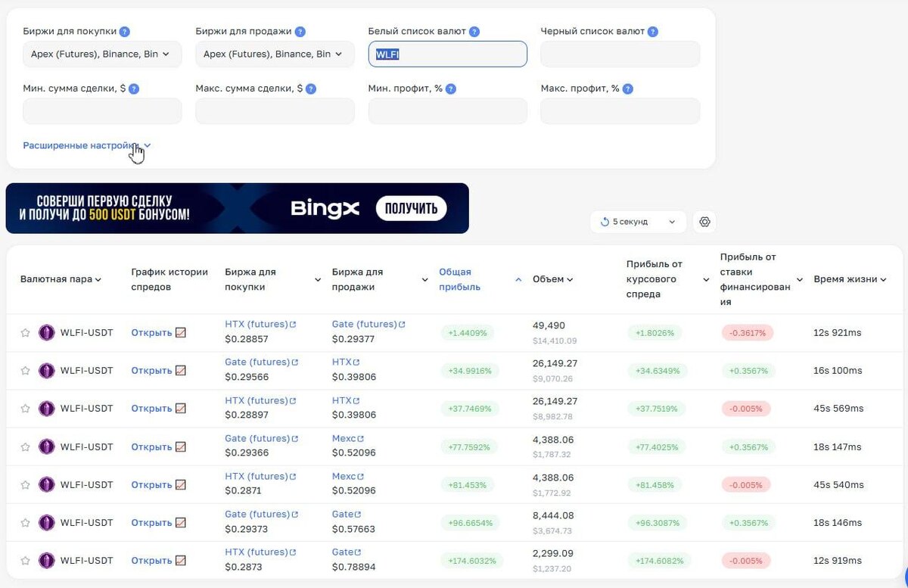Click the +174.6032% total profit badge
Image resolution: width=908 pixels, height=588 pixels.
[x=471, y=561]
